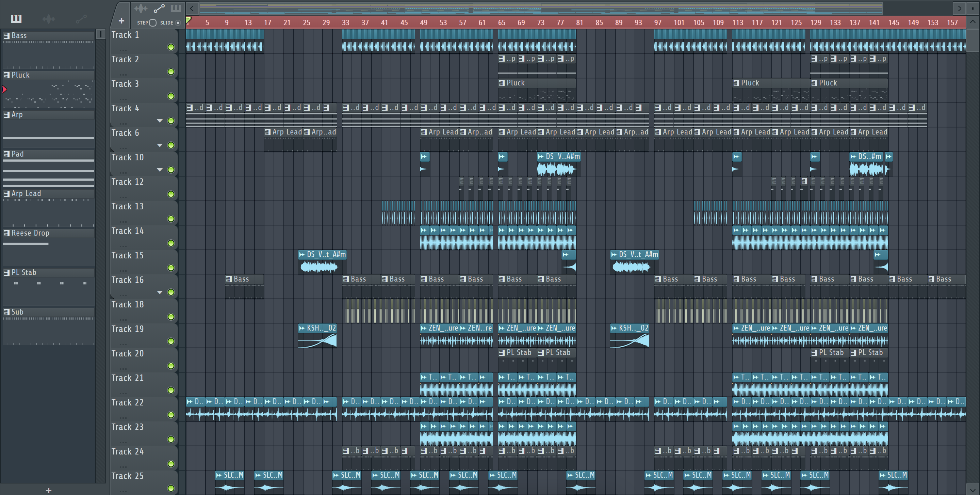Mute Track 14 with its green light
Viewport: 980px width, 495px height.
tap(171, 243)
